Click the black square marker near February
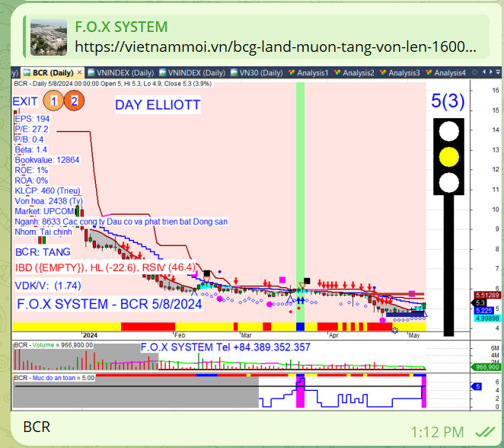This screenshot has height=448, width=504. 206,273
